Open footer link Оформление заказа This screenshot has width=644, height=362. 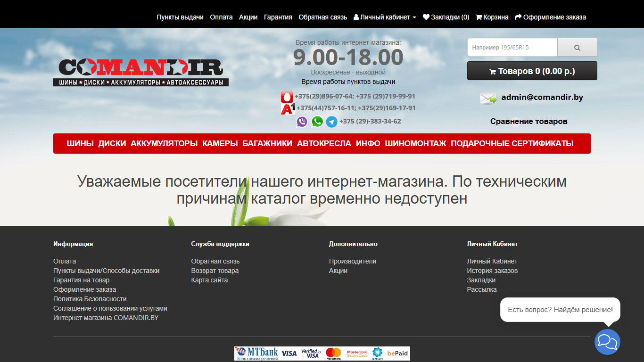pyautogui.click(x=84, y=289)
